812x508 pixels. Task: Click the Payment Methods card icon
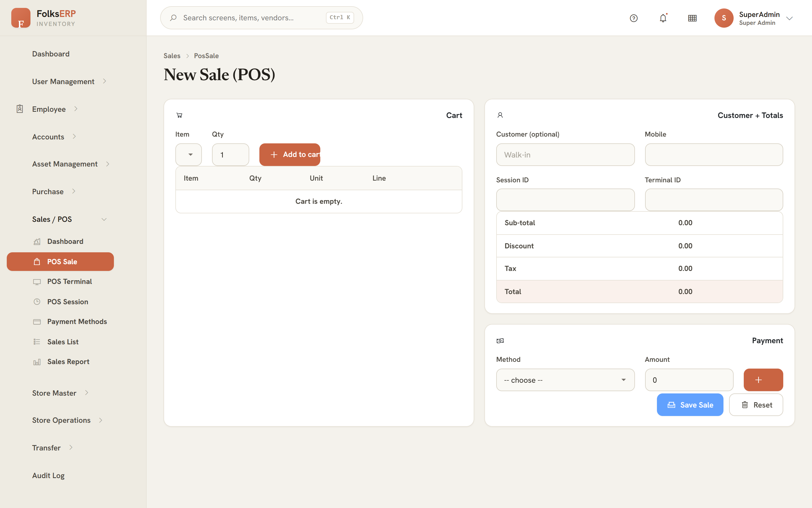pos(37,322)
